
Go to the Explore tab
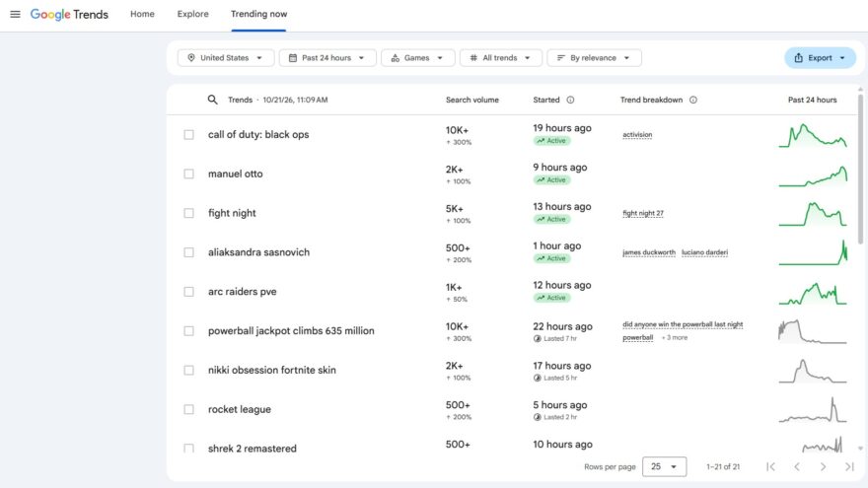pos(192,14)
